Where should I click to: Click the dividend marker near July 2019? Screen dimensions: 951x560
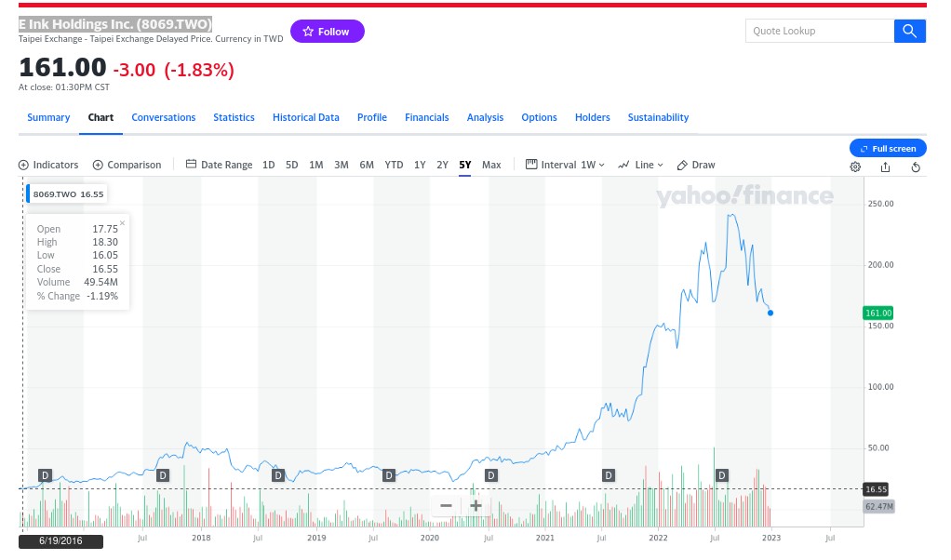pos(389,475)
